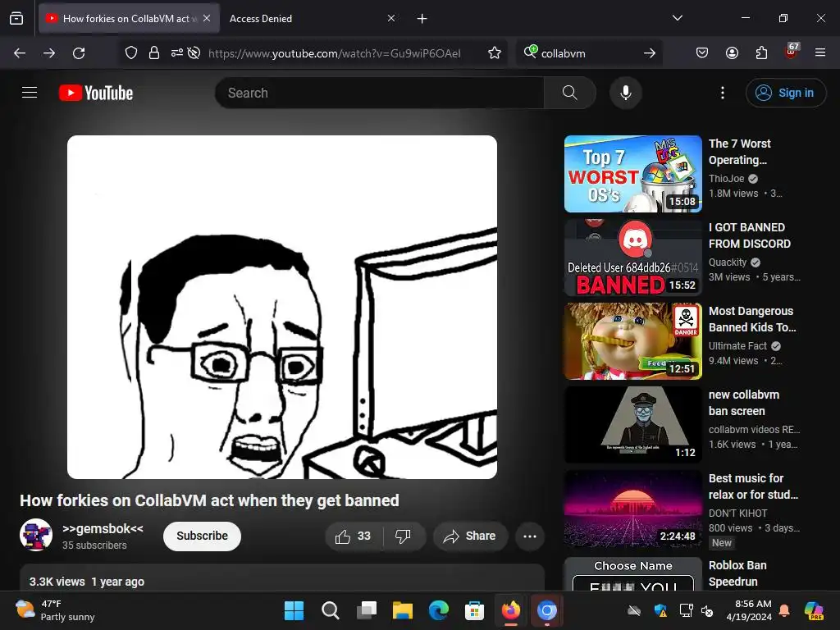This screenshot has width=840, height=630.
Task: List all tabs dropdown arrow
Action: click(x=678, y=18)
